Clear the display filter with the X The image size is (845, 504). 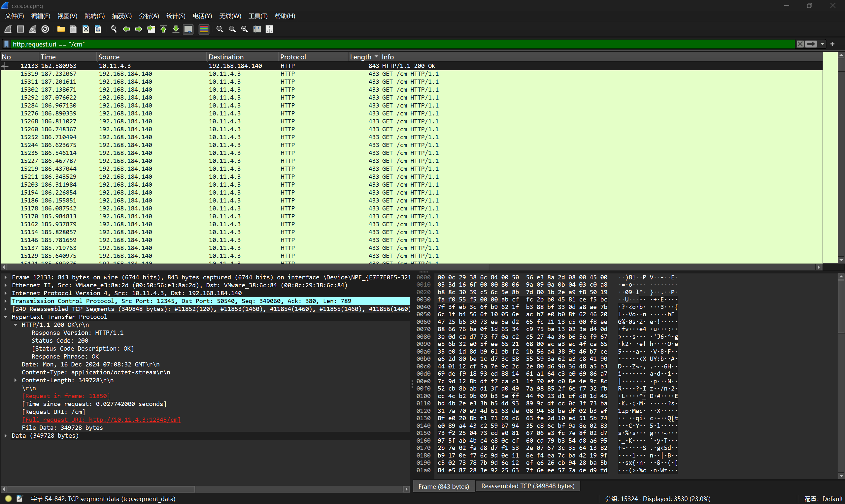coord(800,44)
